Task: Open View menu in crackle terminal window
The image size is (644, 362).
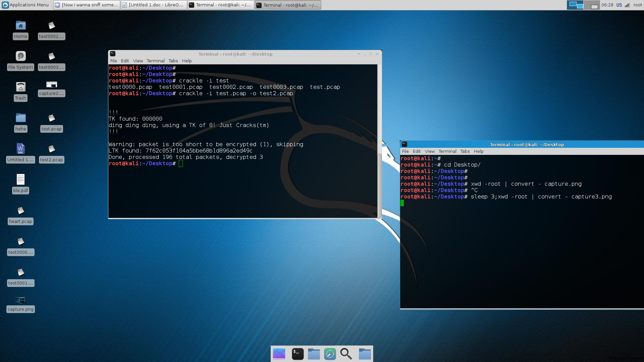Action: click(138, 61)
